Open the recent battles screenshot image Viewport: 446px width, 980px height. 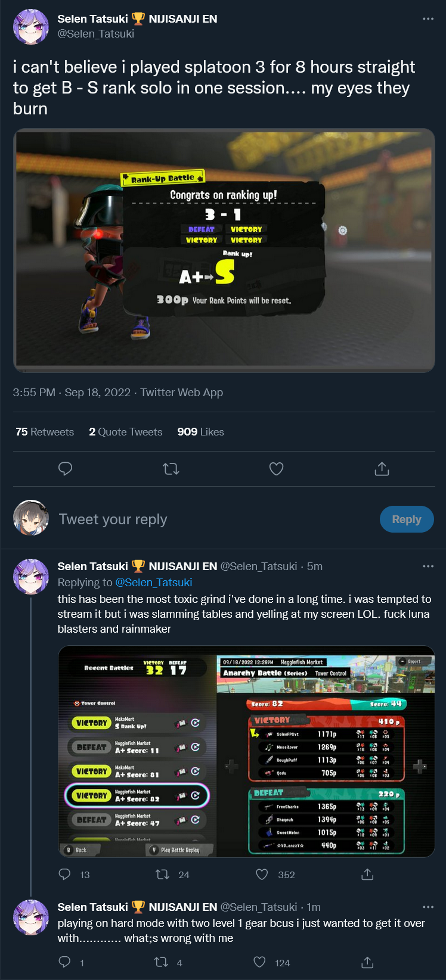click(246, 751)
